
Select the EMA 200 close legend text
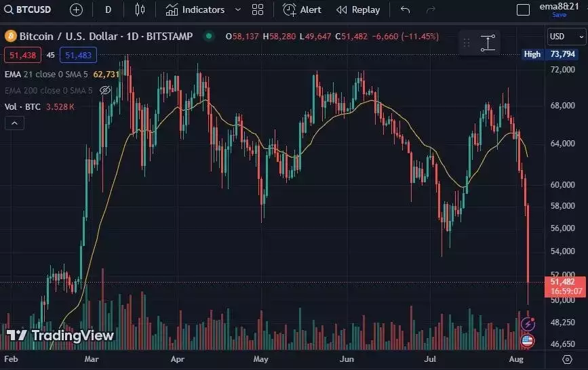pos(48,90)
